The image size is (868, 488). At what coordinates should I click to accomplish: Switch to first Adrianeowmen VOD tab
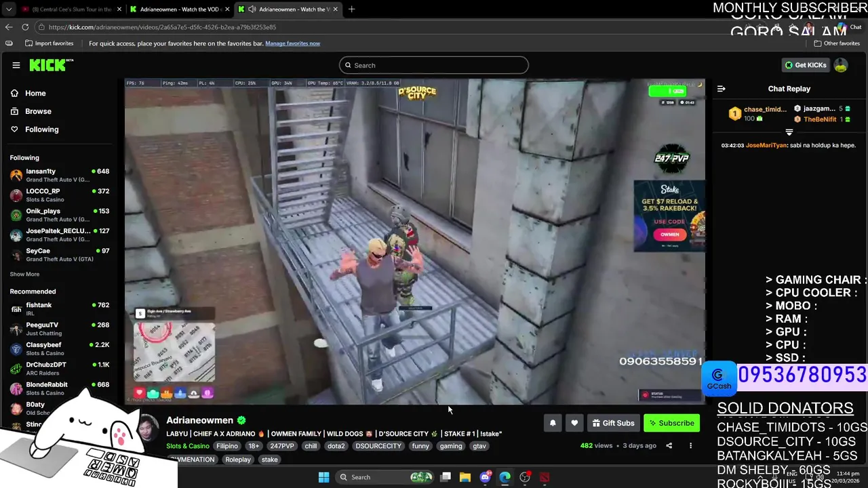tap(179, 9)
